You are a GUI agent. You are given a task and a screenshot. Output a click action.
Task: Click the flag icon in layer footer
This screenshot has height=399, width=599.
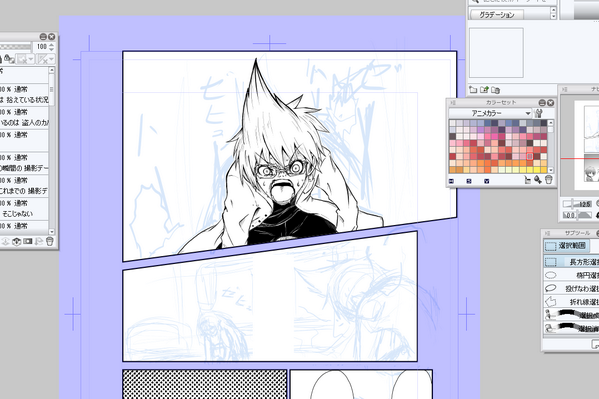pyautogui.click(x=38, y=241)
